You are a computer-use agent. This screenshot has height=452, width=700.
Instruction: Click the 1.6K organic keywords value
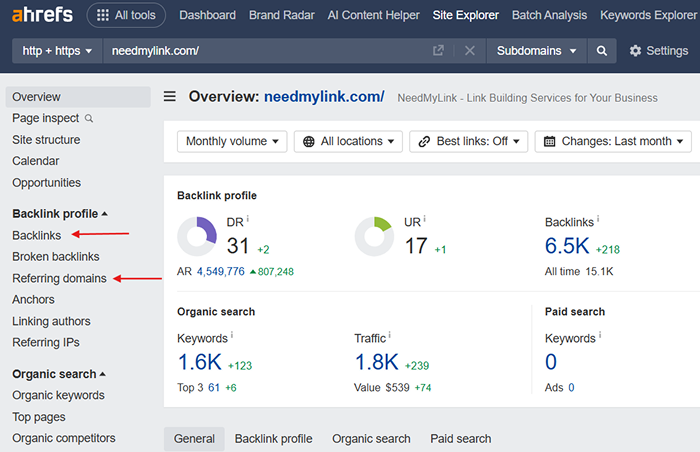(x=200, y=362)
